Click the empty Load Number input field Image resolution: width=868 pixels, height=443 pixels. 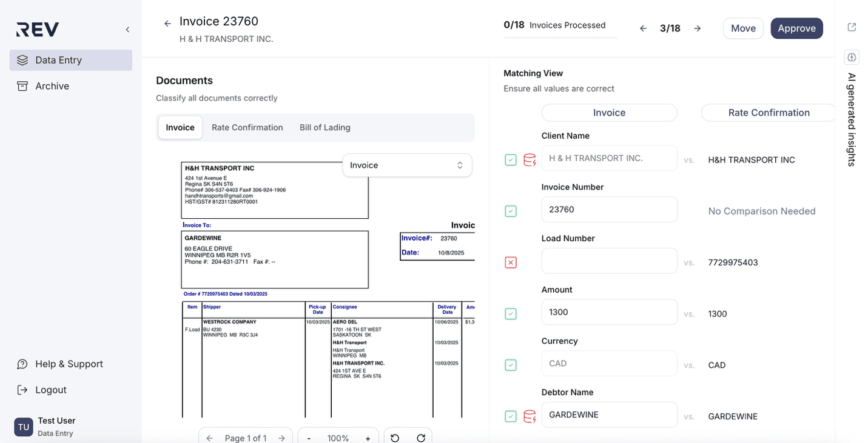coord(609,261)
